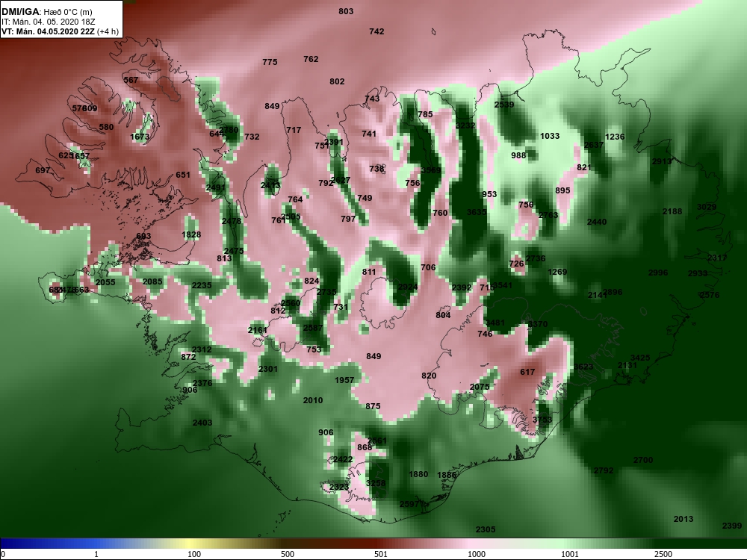Click the map value 2403
Image resolution: width=747 pixels, height=560 pixels.
202,423
